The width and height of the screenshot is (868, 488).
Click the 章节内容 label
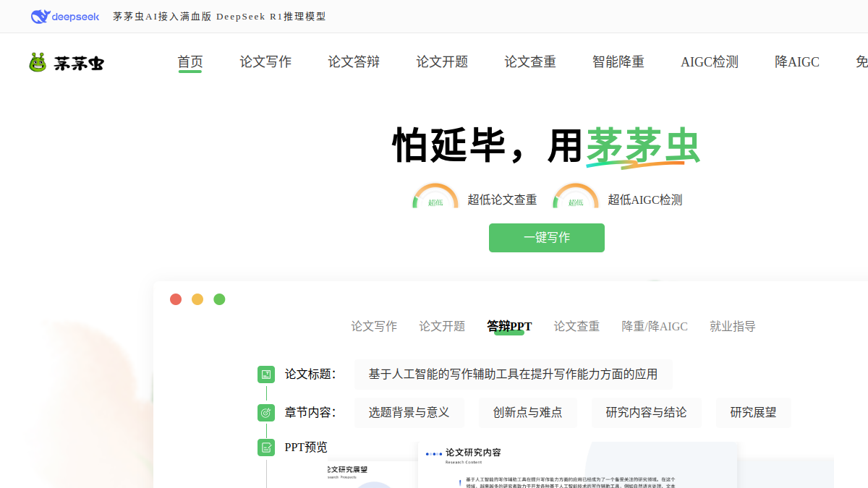pos(310,413)
